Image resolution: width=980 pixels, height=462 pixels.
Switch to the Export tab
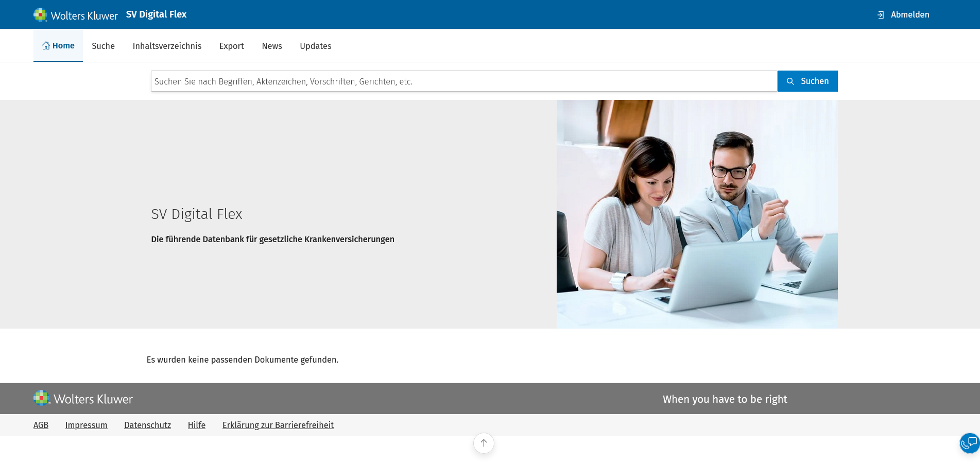click(x=231, y=46)
